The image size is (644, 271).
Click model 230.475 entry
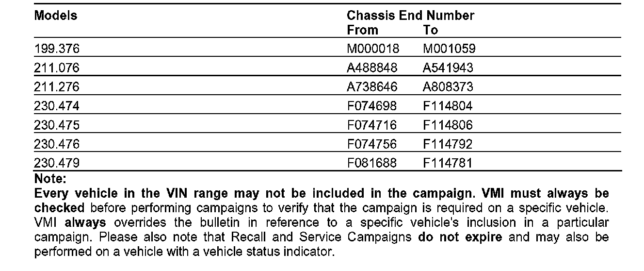coord(57,125)
